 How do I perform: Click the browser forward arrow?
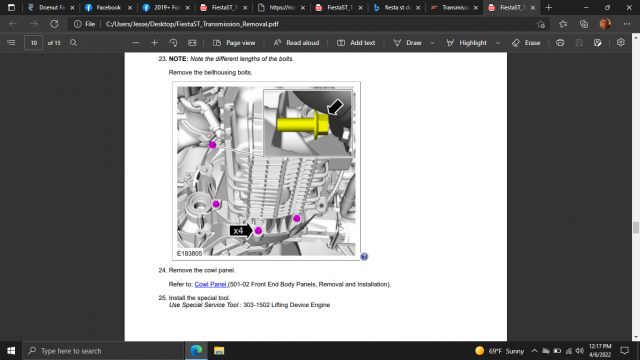click(33, 24)
